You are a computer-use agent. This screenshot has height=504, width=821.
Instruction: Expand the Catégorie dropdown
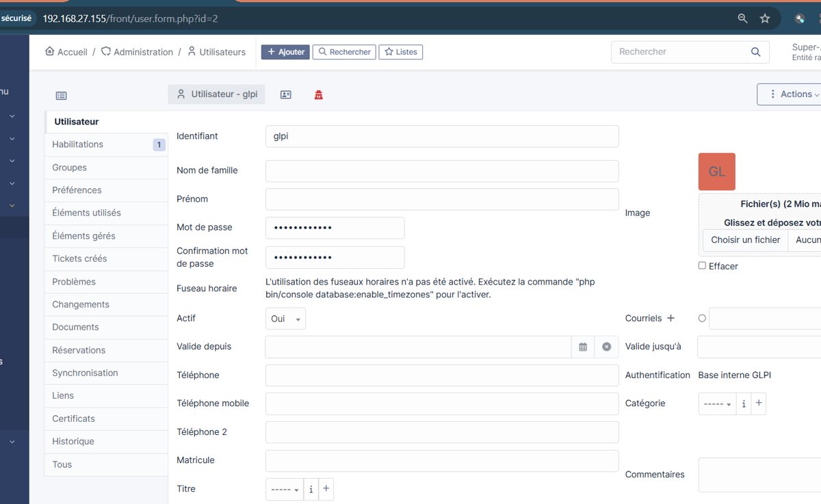[x=717, y=404]
